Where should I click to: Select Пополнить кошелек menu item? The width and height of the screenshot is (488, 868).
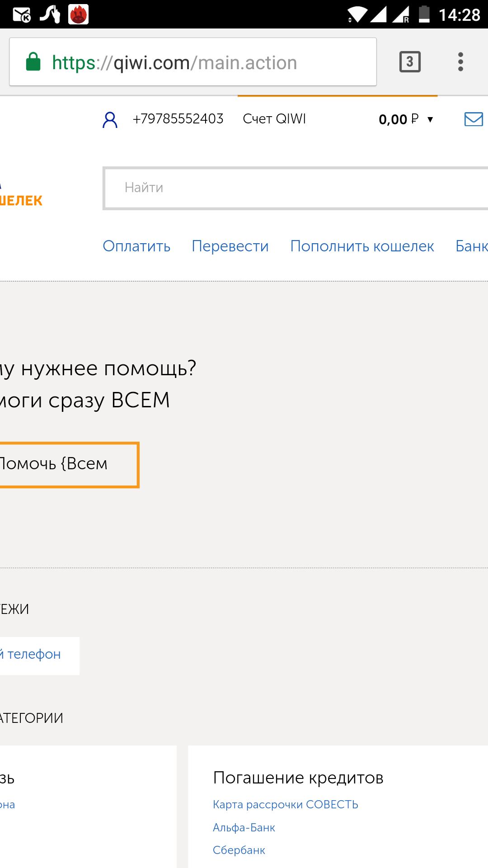[362, 246]
